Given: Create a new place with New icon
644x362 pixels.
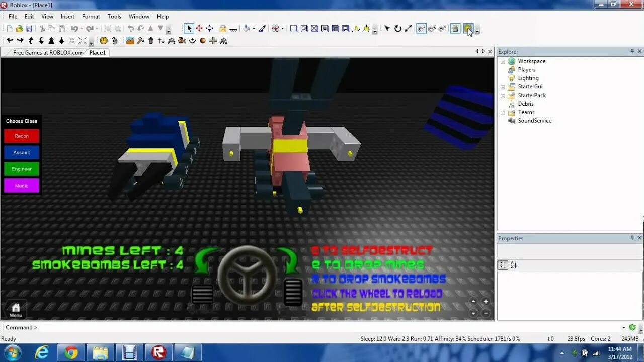Looking at the screenshot, I should pos(10,29).
